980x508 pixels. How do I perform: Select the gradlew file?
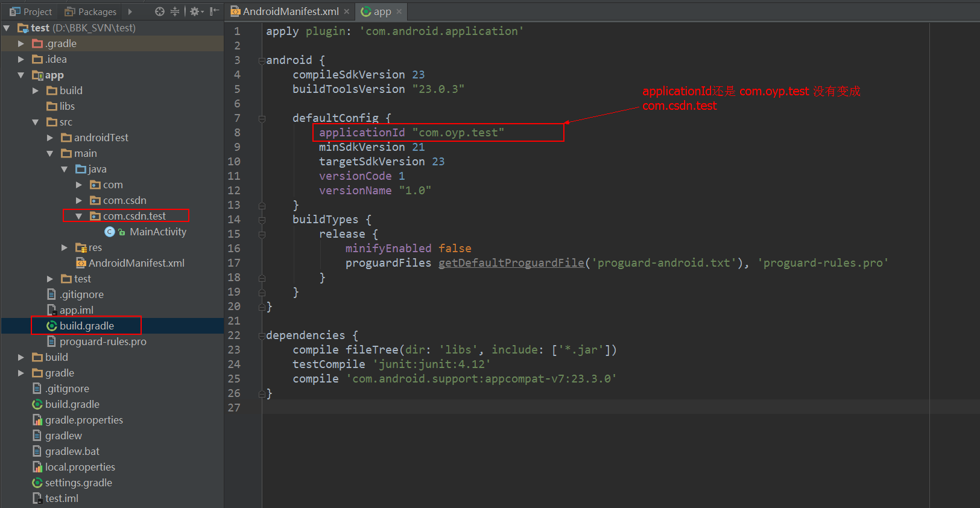click(x=57, y=436)
